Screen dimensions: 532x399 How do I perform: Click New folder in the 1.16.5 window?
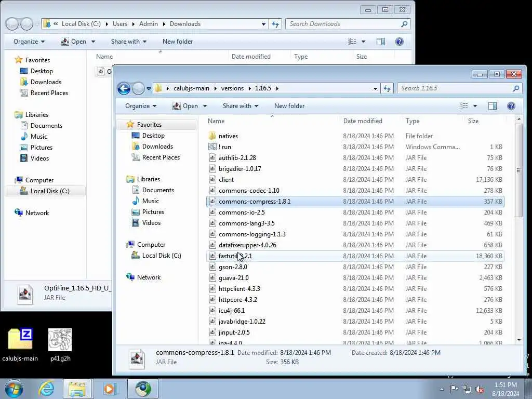289,106
